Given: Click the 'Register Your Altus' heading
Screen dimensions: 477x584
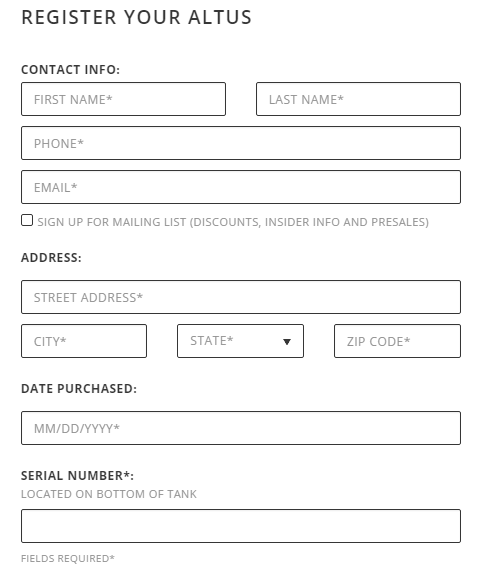Looking at the screenshot, I should point(137,18).
